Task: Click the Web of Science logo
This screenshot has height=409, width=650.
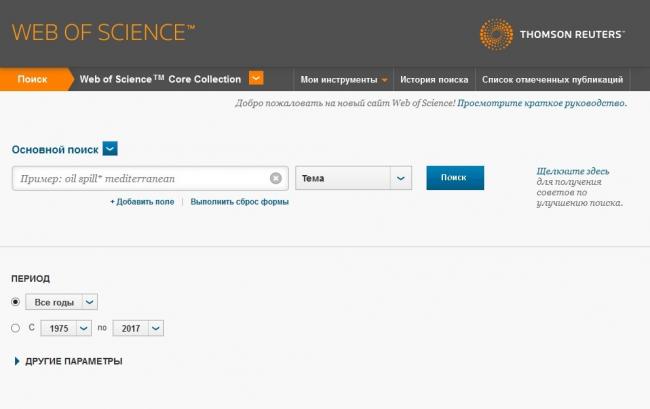Action: [103, 32]
